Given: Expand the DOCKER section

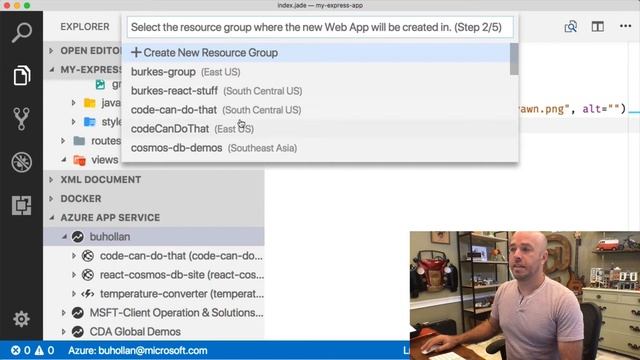Looking at the screenshot, I should tap(51, 199).
